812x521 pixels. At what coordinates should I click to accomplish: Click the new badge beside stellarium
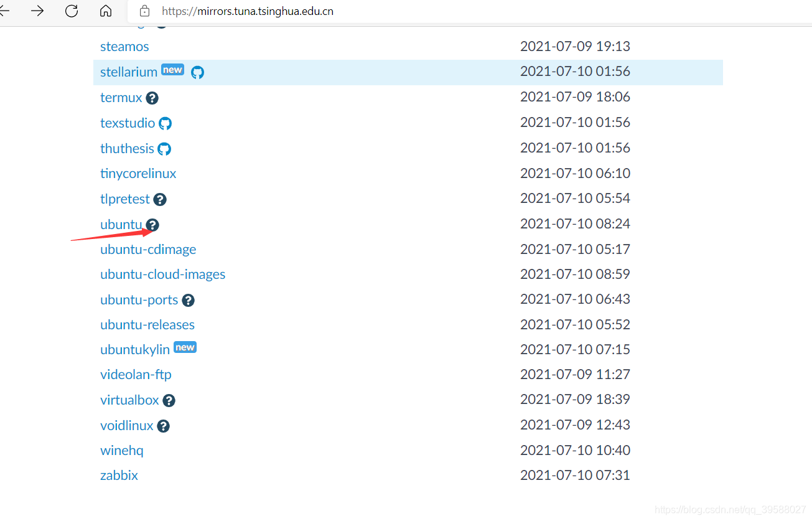point(172,70)
